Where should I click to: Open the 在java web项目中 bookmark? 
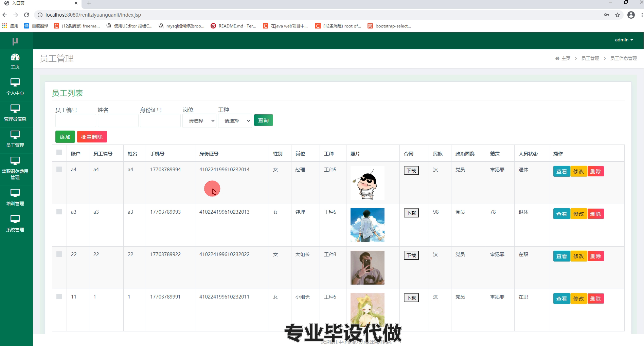[285, 26]
